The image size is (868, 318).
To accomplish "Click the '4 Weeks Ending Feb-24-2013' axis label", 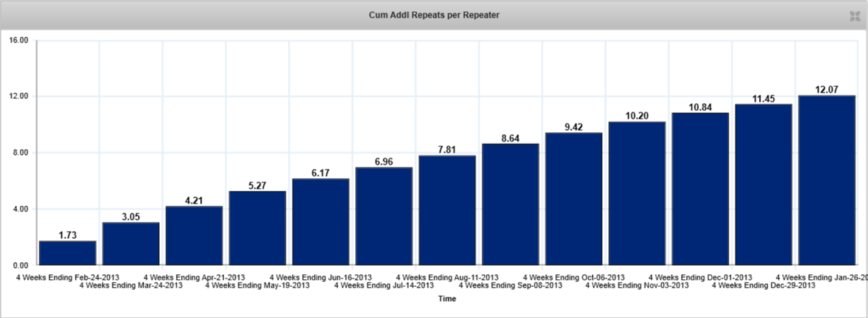I will point(68,277).
